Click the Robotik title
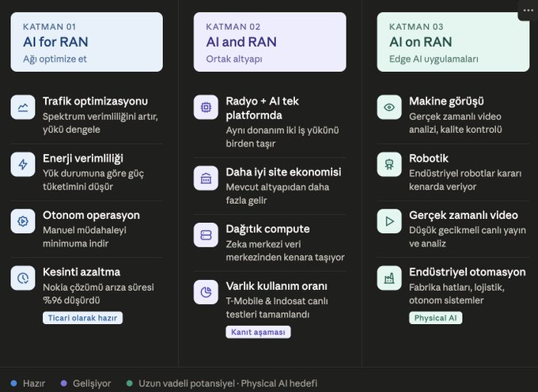538x392 pixels. tap(429, 158)
